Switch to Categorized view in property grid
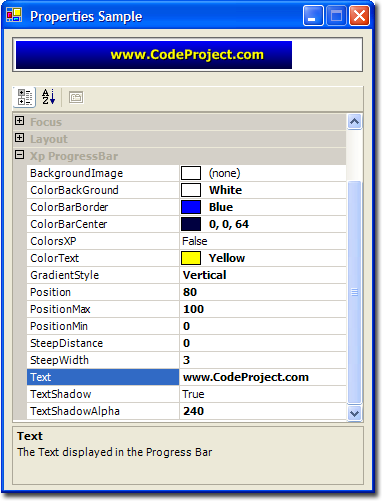 24,97
